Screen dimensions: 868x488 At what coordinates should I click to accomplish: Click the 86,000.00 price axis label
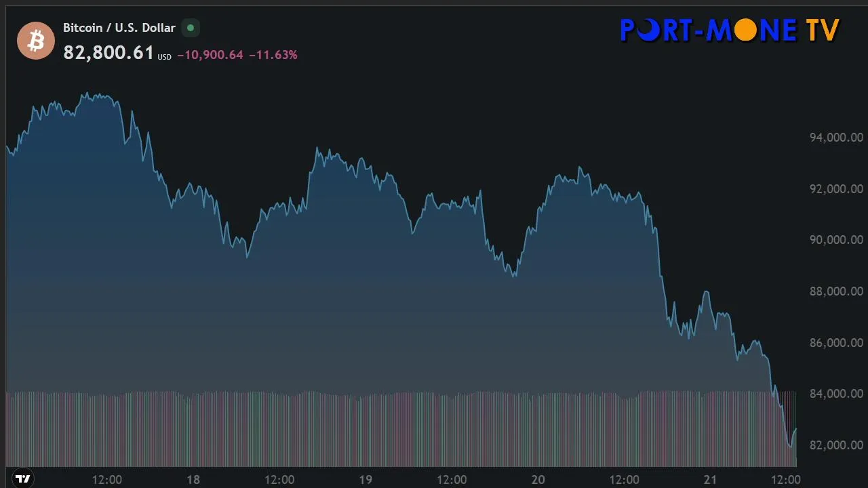836,343
